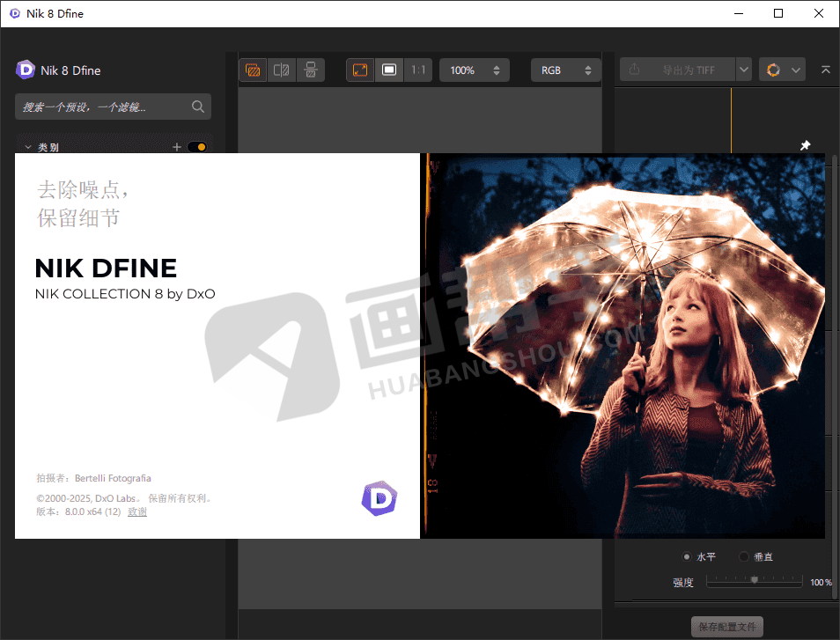The image size is (840, 640).
Task: Select the 水平 horizontal radio button
Action: 686,556
